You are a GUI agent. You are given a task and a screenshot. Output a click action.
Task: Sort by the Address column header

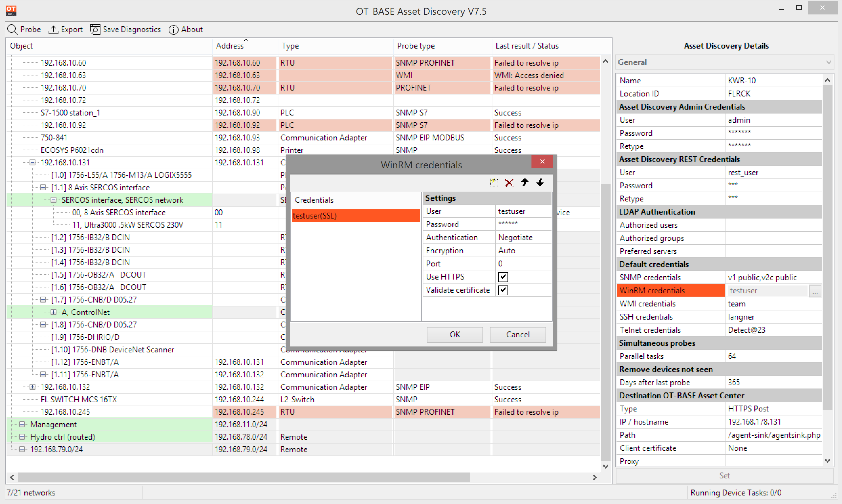pyautogui.click(x=245, y=46)
